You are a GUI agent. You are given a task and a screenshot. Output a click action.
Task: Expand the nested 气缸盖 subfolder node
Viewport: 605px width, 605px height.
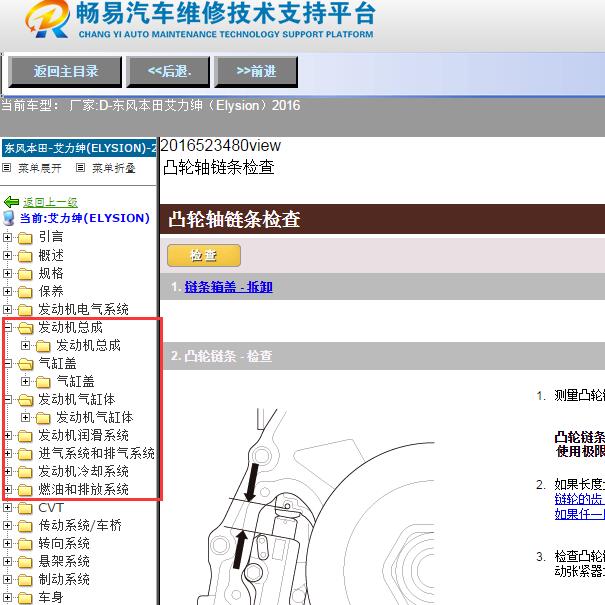tap(25, 382)
